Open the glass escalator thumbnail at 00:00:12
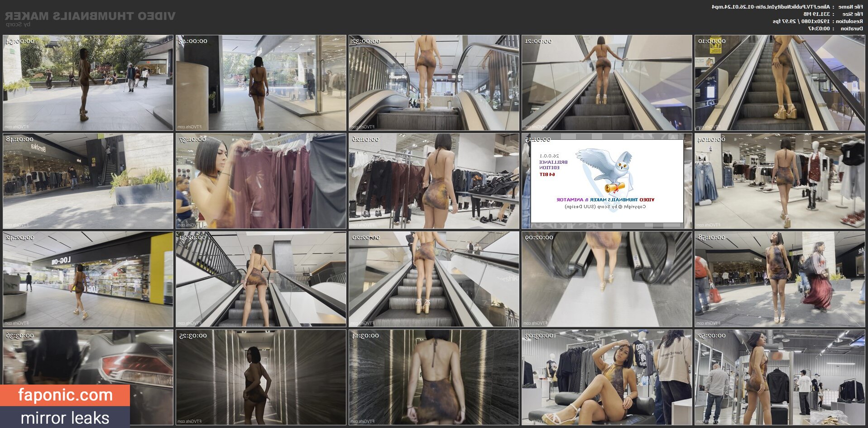 pos(606,83)
